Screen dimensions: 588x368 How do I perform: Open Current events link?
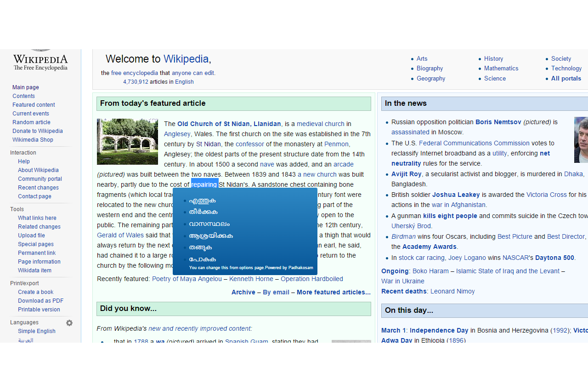pos(31,114)
